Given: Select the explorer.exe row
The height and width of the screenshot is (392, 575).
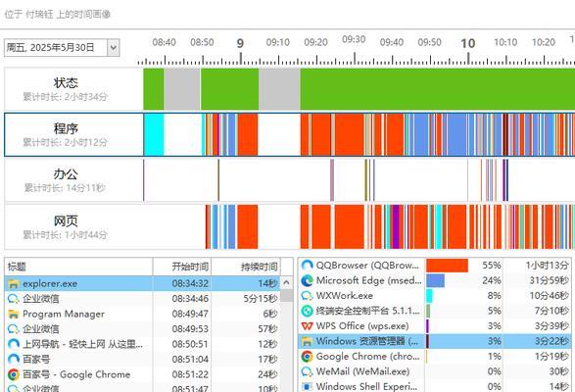Looking at the screenshot, I should [x=142, y=284].
